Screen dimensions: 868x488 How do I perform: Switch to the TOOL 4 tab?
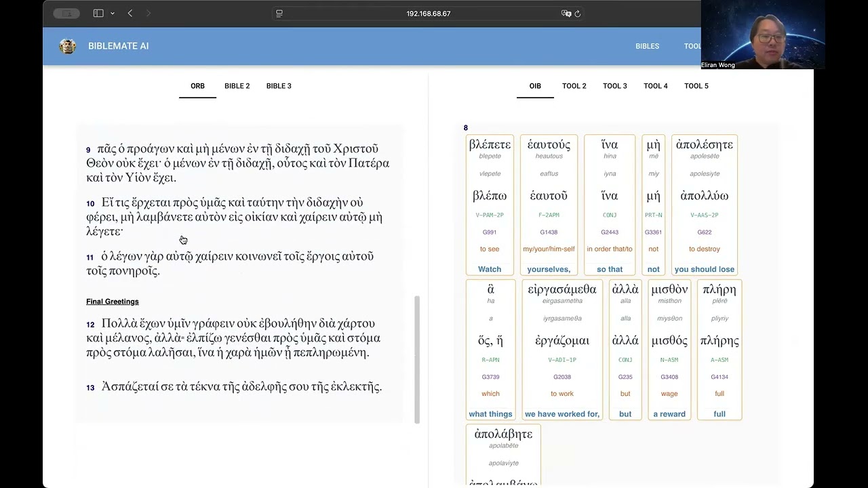[656, 86]
